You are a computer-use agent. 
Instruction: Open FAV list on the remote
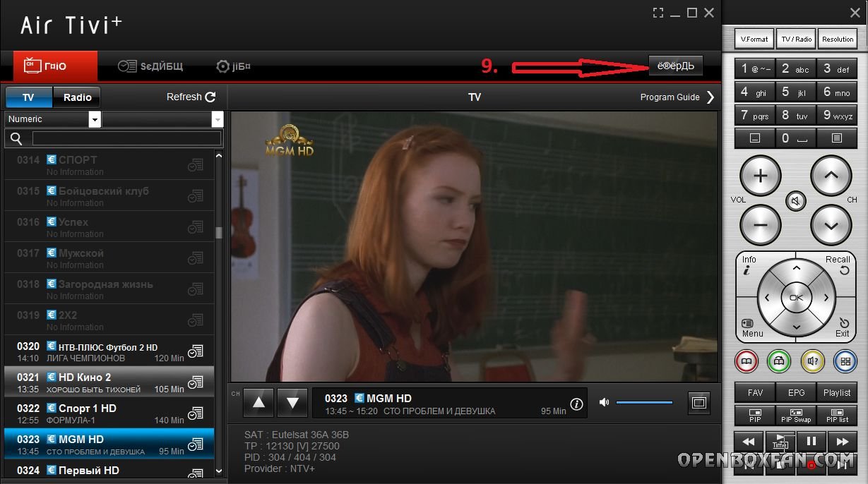tap(755, 392)
